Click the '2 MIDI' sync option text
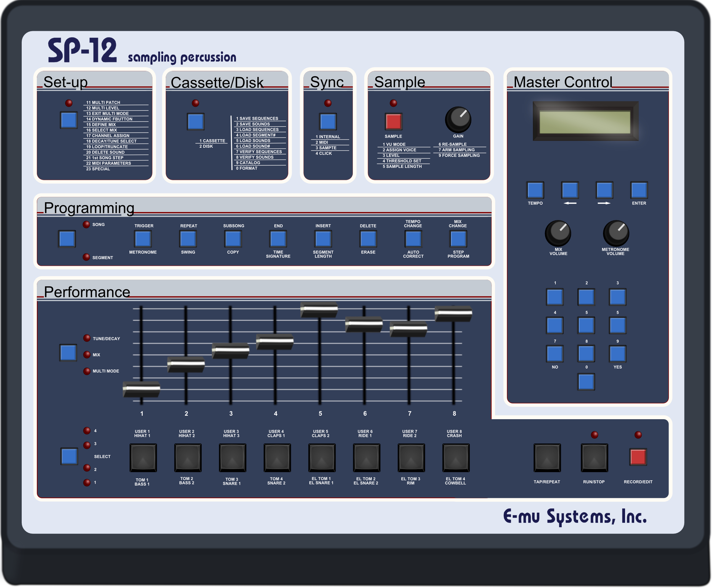 point(321,142)
